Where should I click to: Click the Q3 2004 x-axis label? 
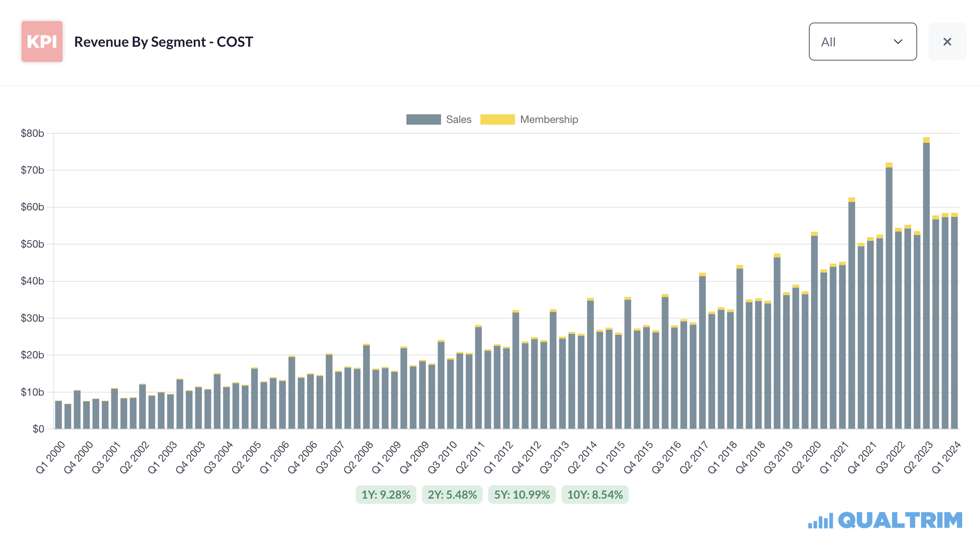218,457
